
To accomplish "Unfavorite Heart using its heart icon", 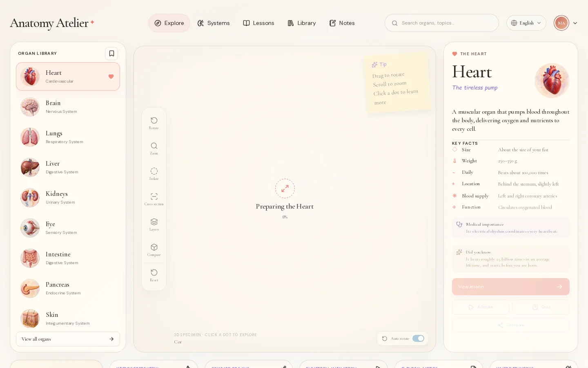I will [111, 76].
